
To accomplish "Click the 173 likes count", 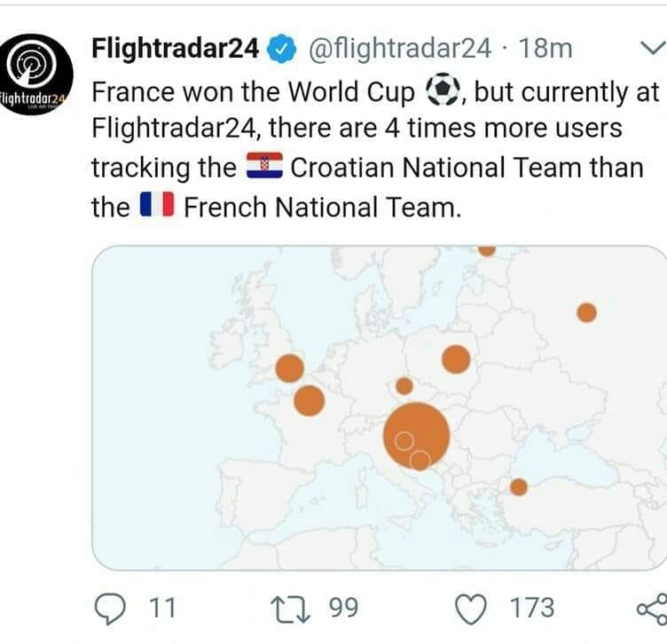I will [x=532, y=609].
